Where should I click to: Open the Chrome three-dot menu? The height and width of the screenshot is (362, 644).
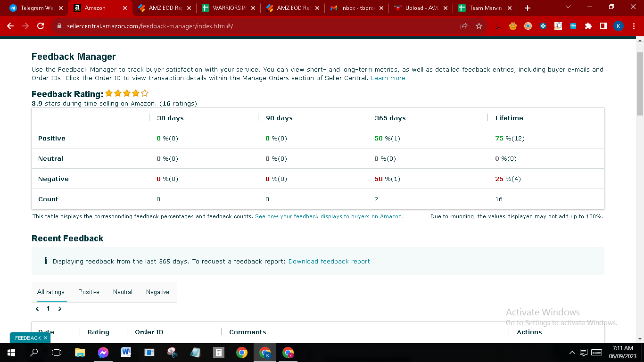634,26
